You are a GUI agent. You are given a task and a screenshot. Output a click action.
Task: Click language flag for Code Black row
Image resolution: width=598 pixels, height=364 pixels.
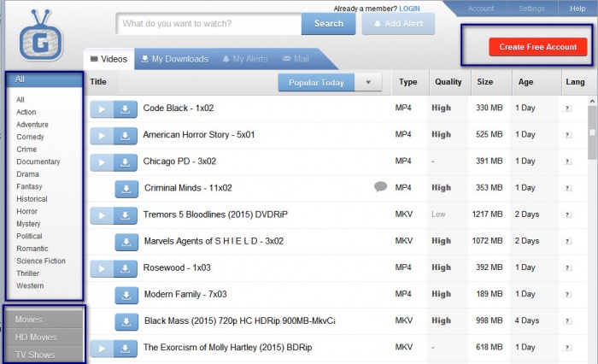(567, 109)
